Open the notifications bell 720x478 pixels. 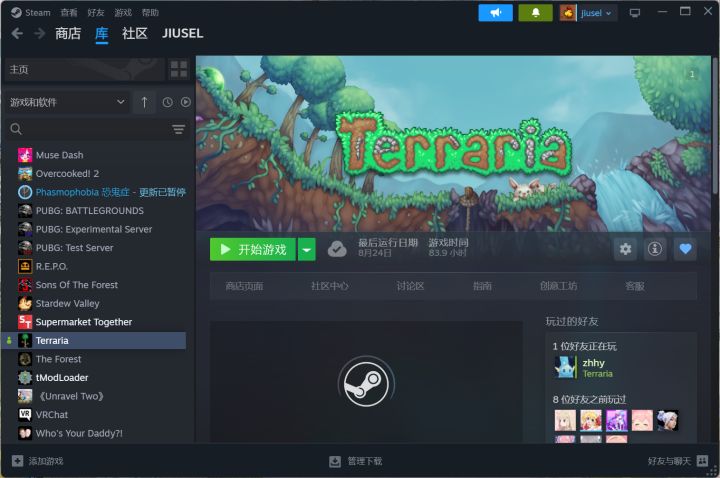click(x=535, y=13)
